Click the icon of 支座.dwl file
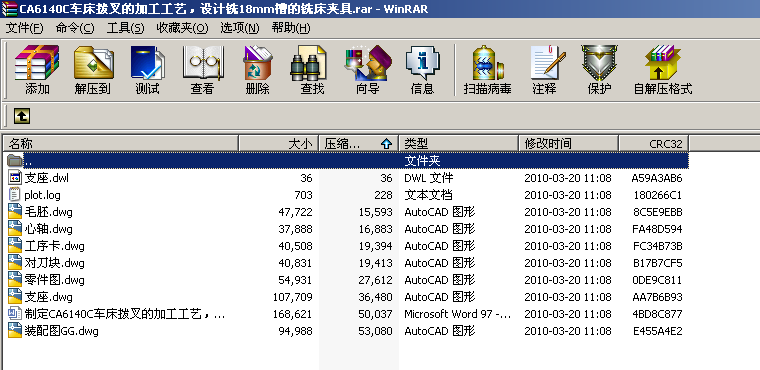The image size is (760, 370). click(16, 177)
